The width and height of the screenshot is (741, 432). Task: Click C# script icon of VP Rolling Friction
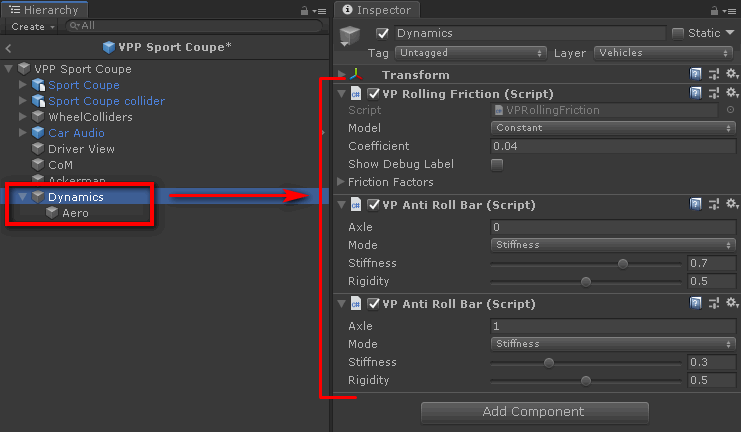356,94
